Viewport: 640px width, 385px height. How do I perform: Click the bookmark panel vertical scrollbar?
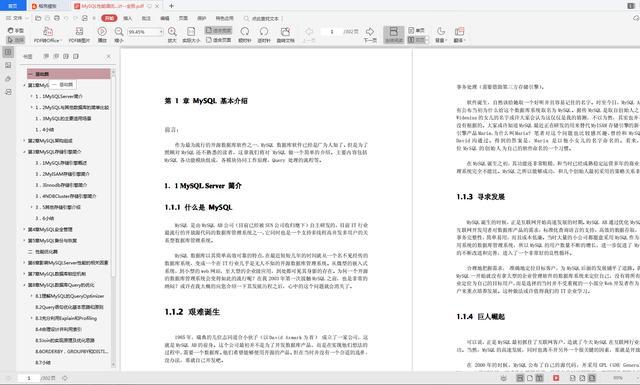(x=113, y=218)
